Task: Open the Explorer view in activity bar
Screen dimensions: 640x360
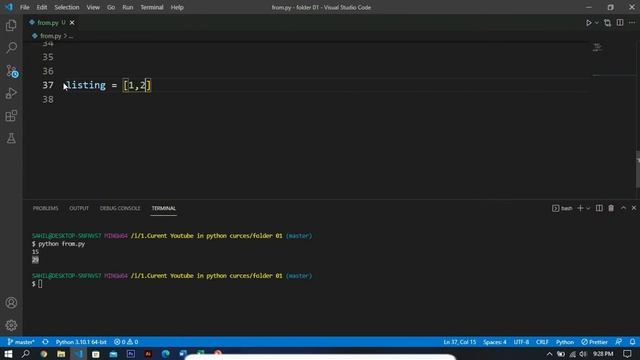Action: 11,25
